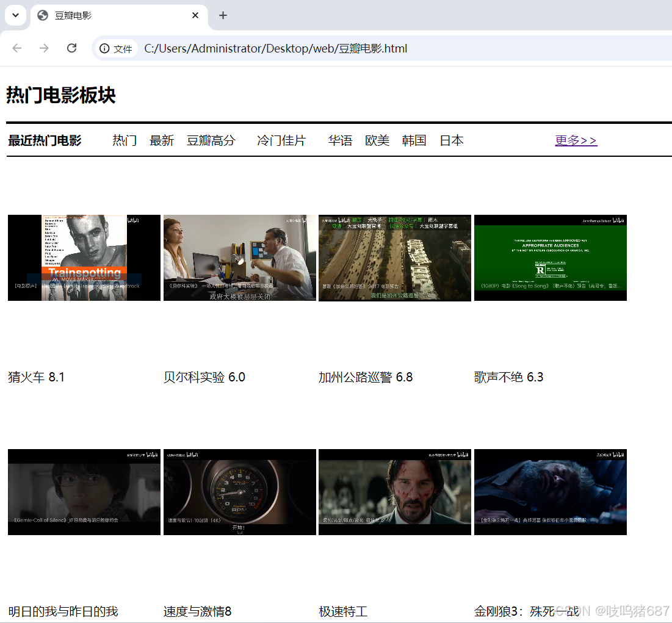Viewport: 672px width, 623px height.
Task: Click the 极速特工 thumbnail
Action: coord(395,492)
